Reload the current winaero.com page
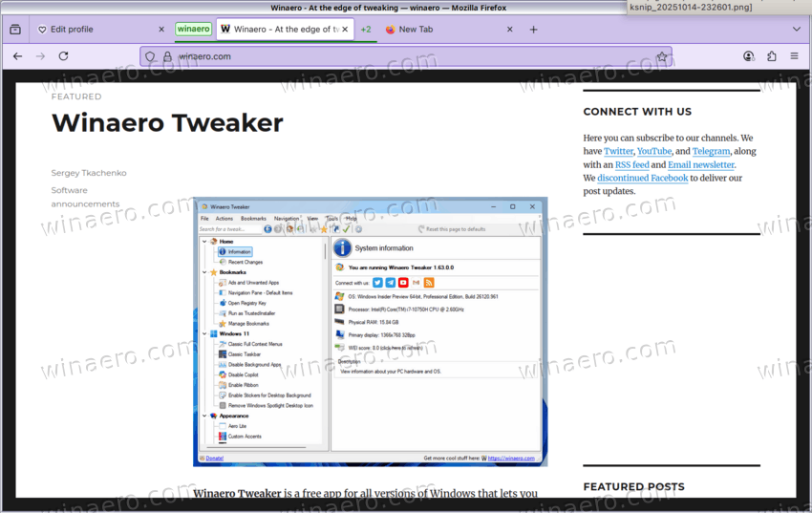Viewport: 812px width, 513px height. [63, 56]
